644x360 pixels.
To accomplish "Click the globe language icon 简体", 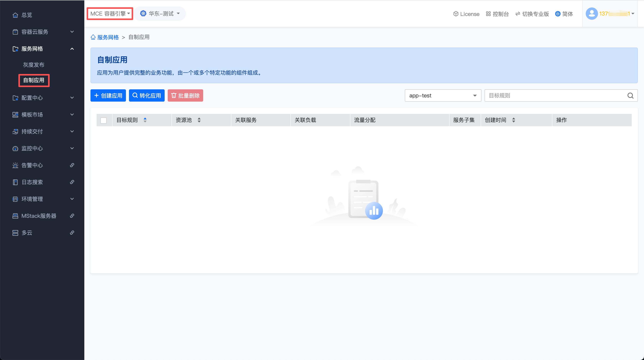I will click(x=558, y=14).
